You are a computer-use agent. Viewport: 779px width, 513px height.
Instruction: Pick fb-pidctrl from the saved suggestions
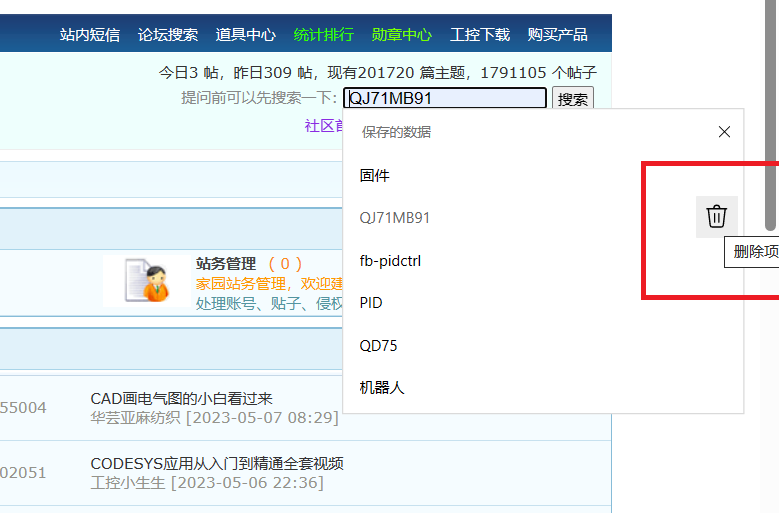point(390,261)
